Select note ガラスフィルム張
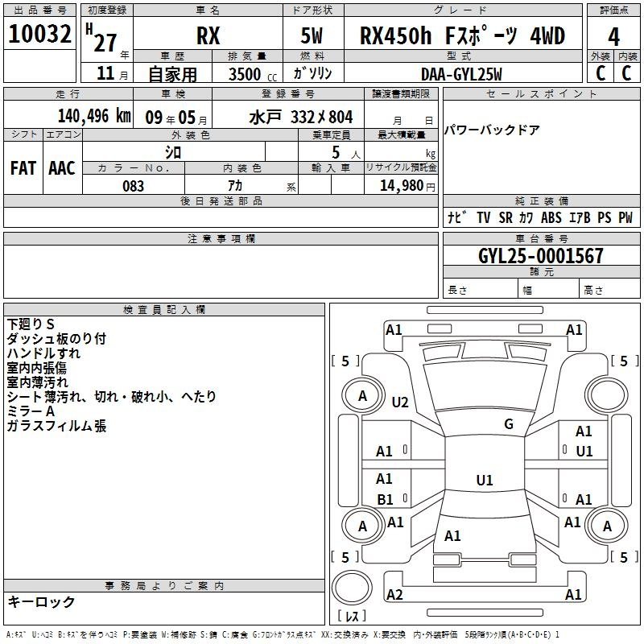Viewport: 644px width, 644px height. click(x=56, y=426)
